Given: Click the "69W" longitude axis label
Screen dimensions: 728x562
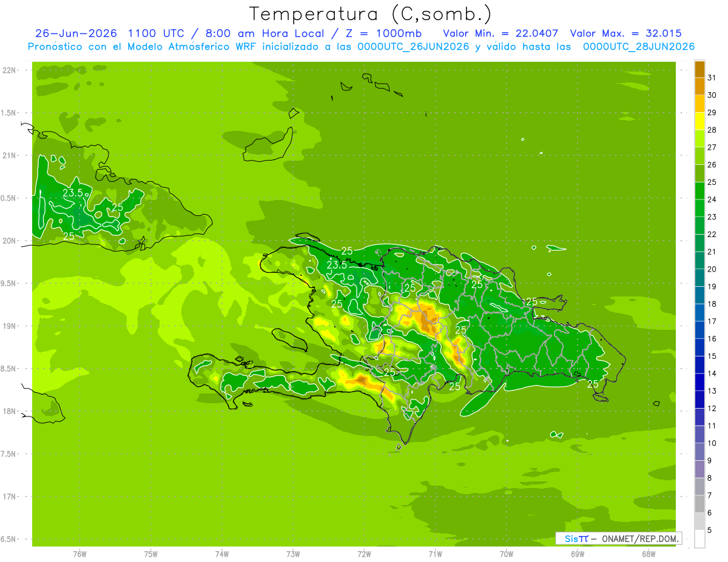Looking at the screenshot, I should tap(578, 554).
